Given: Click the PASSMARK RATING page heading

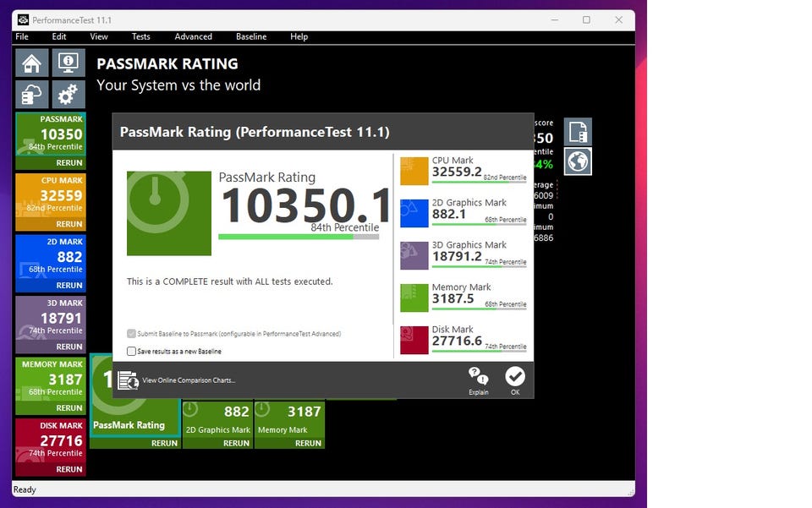Looking at the screenshot, I should [x=167, y=63].
